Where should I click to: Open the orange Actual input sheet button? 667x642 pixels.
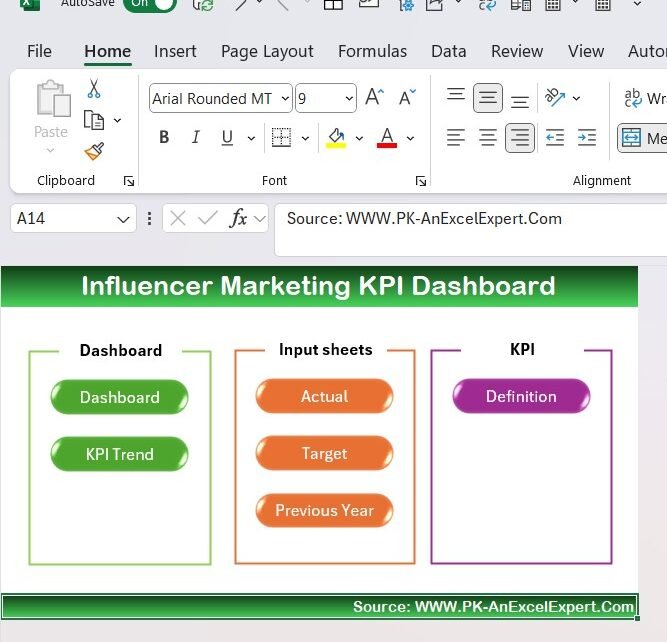coord(325,396)
